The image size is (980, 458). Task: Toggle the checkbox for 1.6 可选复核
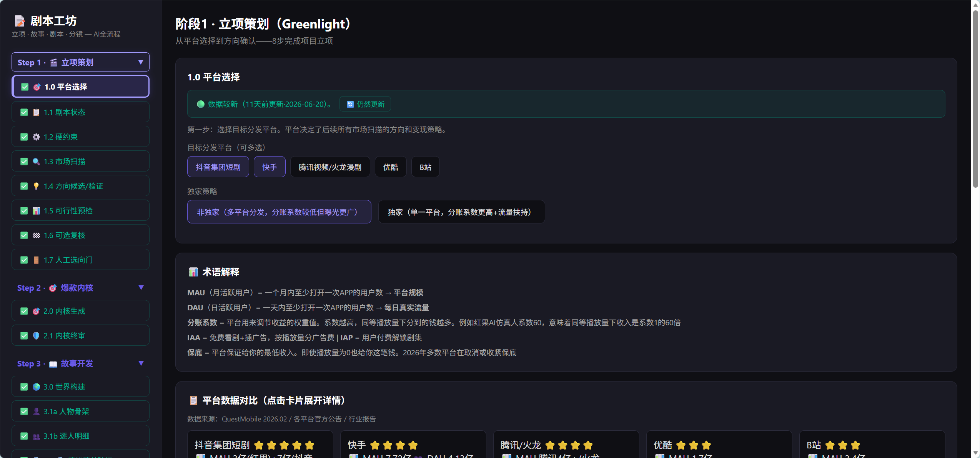[24, 235]
